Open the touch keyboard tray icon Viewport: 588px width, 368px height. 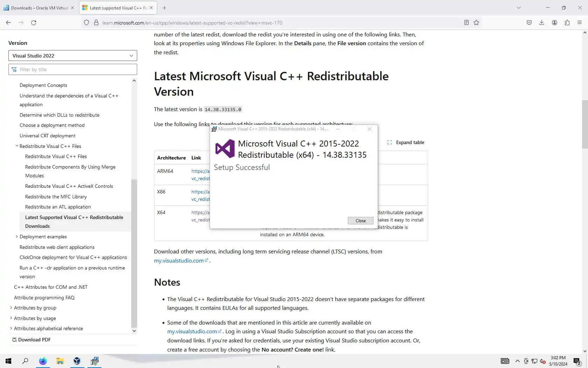click(505, 361)
